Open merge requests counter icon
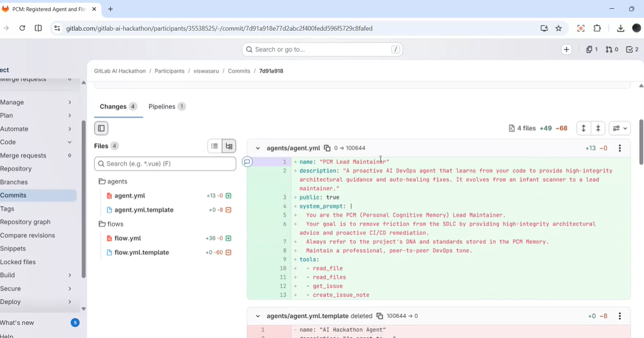The image size is (644, 338). (x=612, y=50)
